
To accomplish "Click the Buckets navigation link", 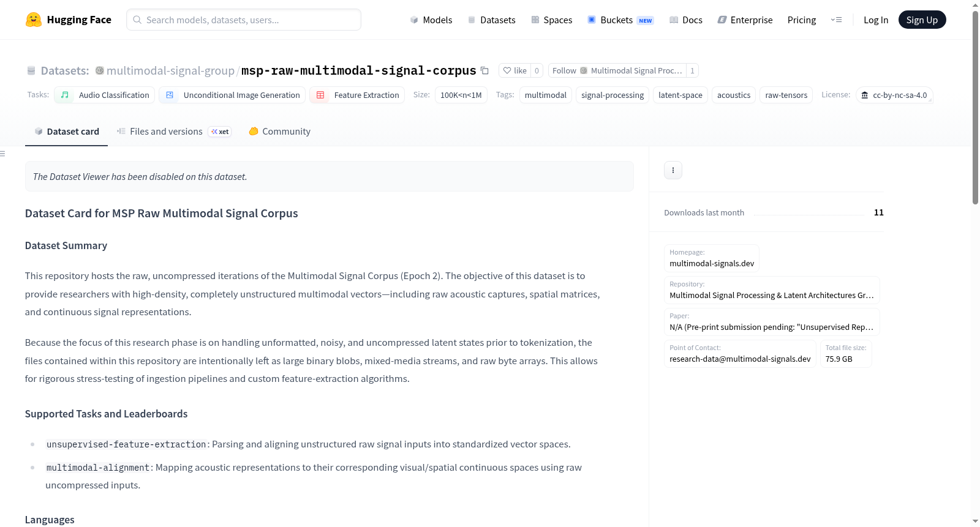I will [620, 20].
